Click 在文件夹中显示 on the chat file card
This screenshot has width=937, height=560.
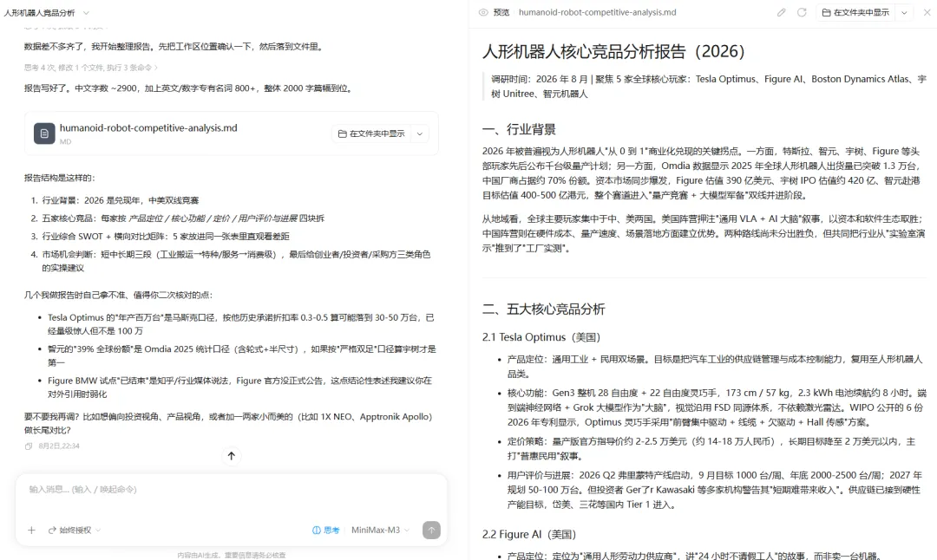(x=371, y=133)
